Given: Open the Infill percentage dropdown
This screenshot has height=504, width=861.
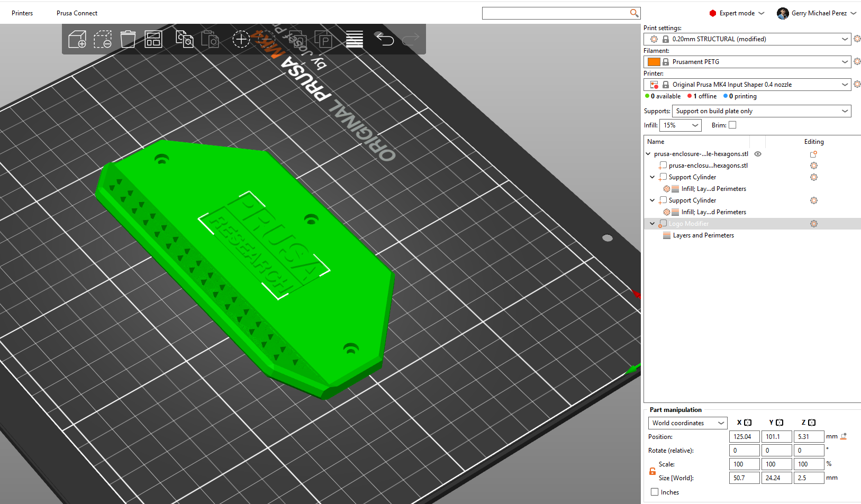Looking at the screenshot, I should (681, 125).
